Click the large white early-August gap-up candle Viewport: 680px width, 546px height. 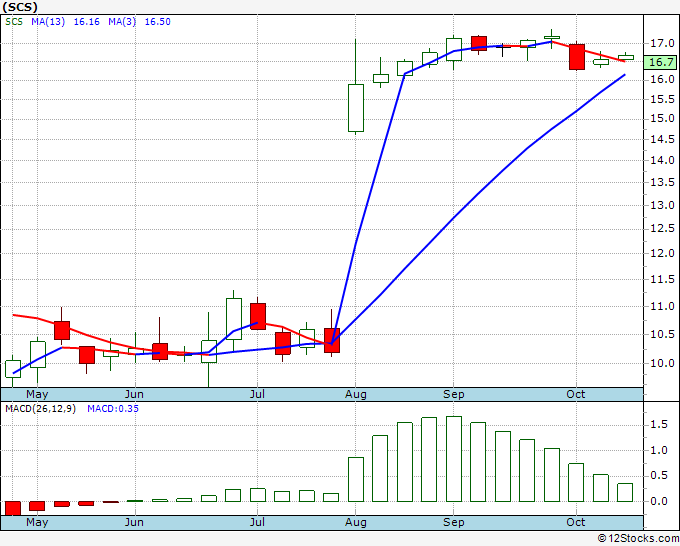pyautogui.click(x=356, y=108)
